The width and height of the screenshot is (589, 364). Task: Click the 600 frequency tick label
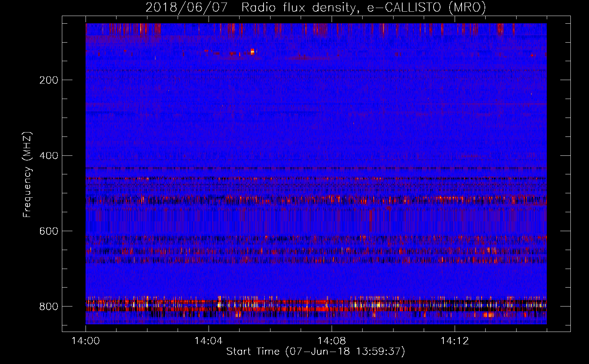[x=49, y=232]
